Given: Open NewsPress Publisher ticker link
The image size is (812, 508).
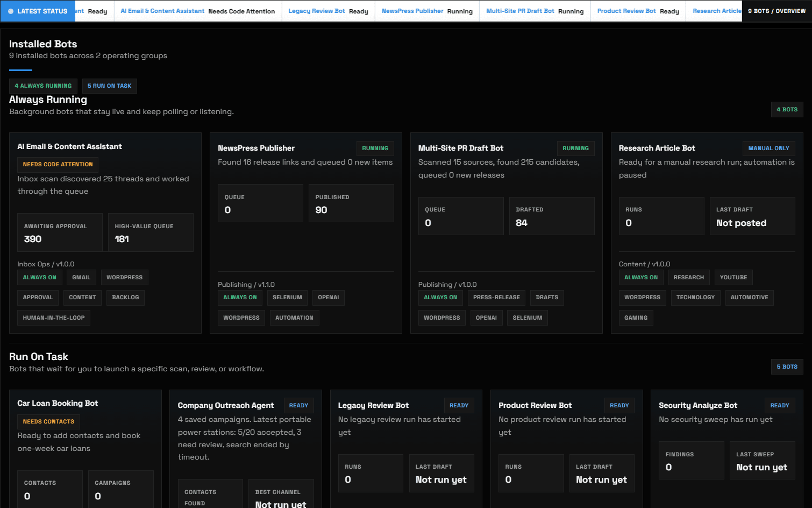Looking at the screenshot, I should click(x=412, y=11).
